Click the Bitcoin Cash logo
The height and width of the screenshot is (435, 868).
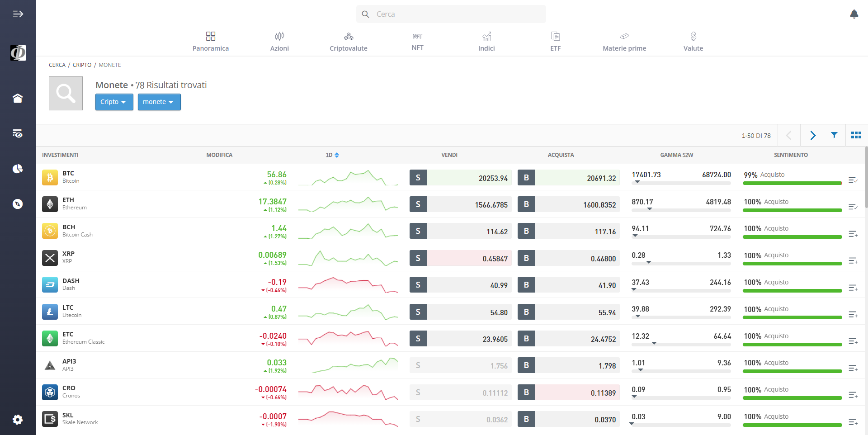pos(50,231)
